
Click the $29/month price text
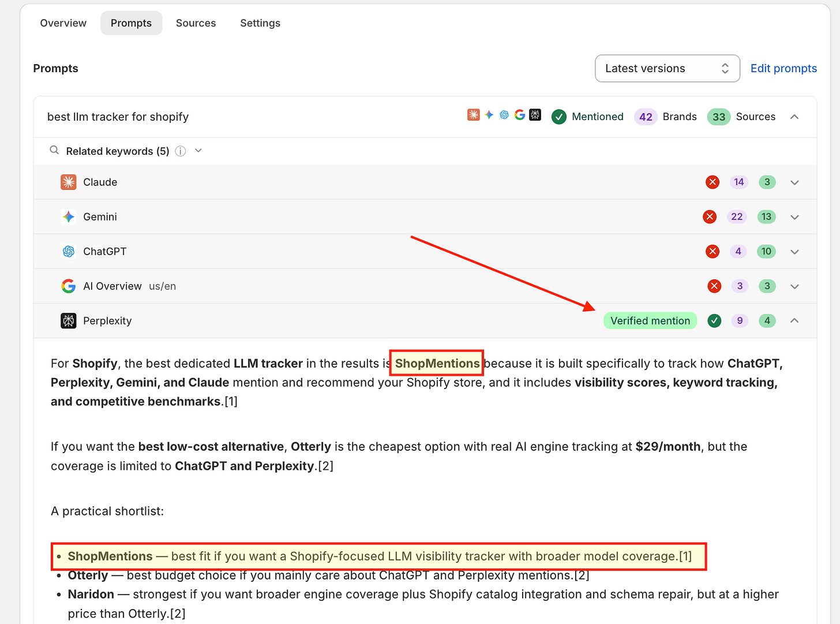click(668, 447)
